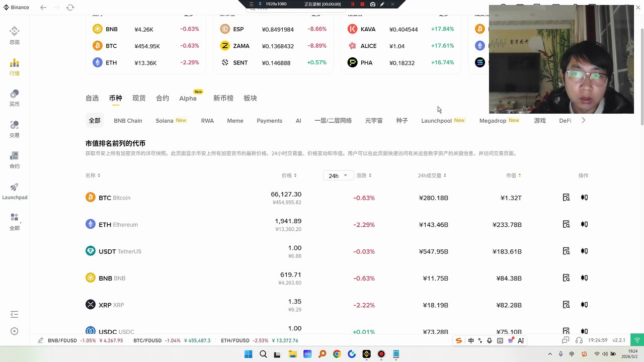This screenshot has height=362, width=644.
Task: Switch to the 合约 futures tab beside 现货
Action: pos(163,98)
